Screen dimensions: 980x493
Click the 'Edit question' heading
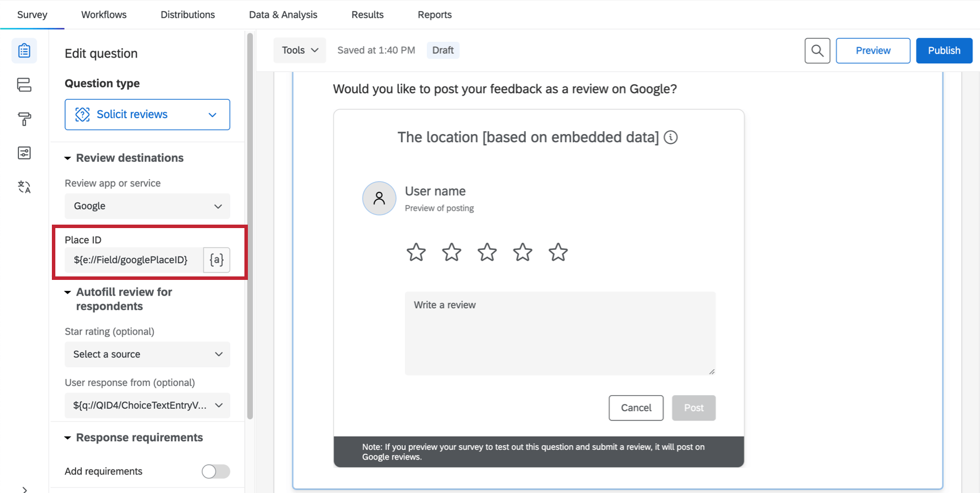coord(101,54)
